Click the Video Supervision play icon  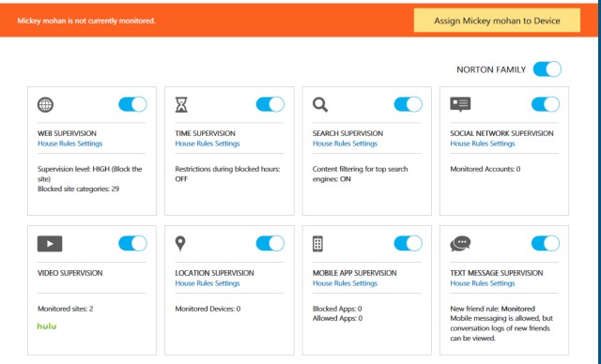[x=50, y=244]
